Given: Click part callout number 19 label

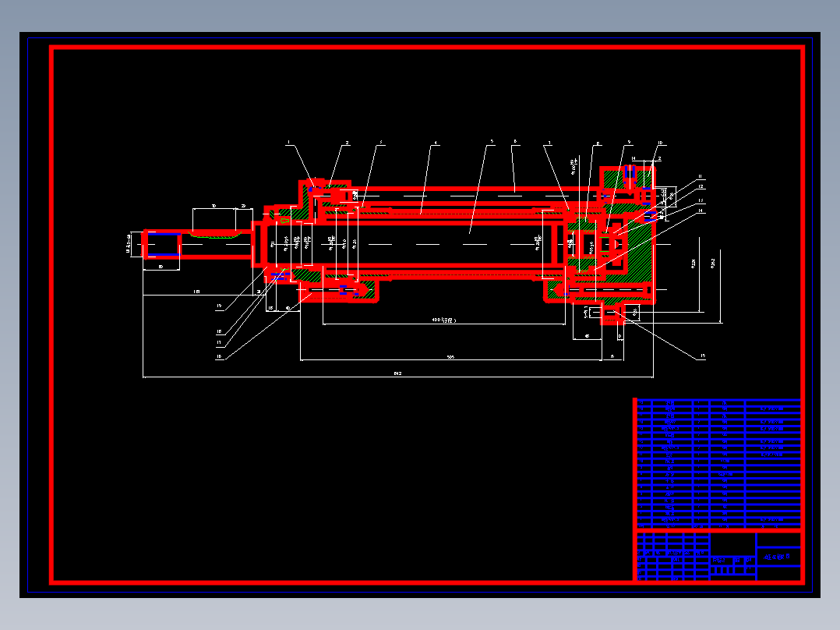Looking at the screenshot, I should pyautogui.click(x=219, y=306).
